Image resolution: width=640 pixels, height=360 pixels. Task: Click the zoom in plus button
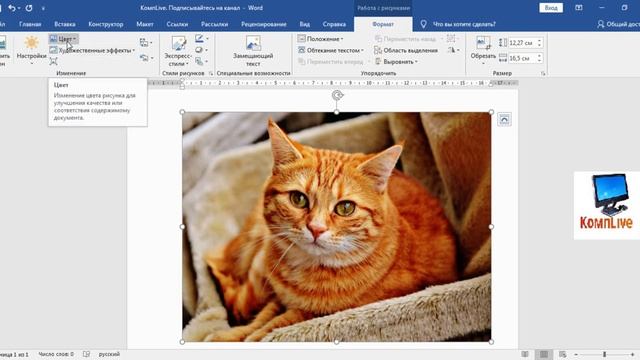(x=632, y=354)
